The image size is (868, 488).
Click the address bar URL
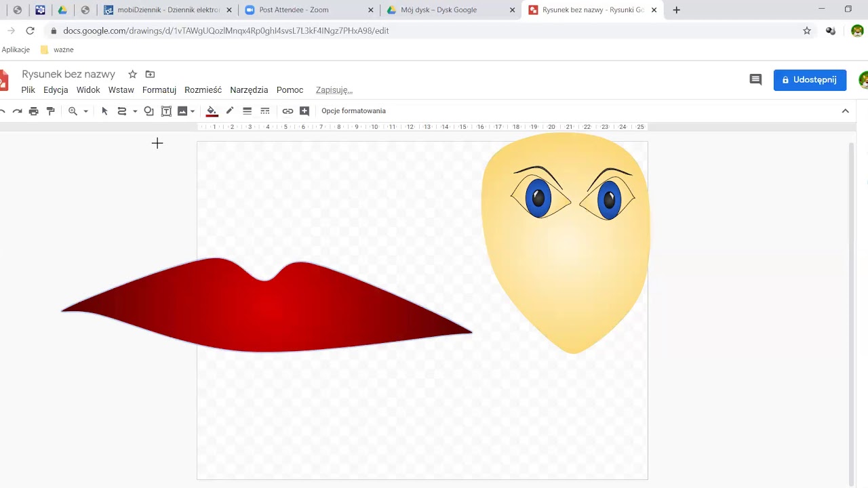click(226, 31)
